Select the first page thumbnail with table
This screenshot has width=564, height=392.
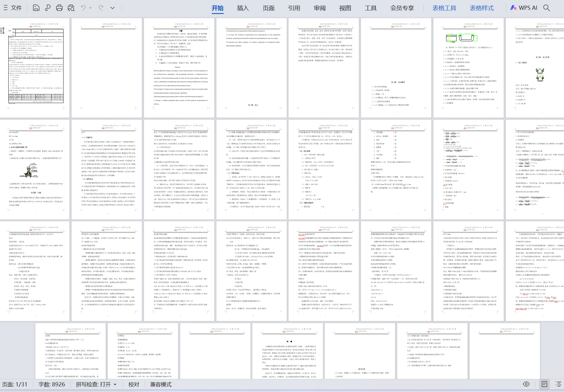click(34, 68)
